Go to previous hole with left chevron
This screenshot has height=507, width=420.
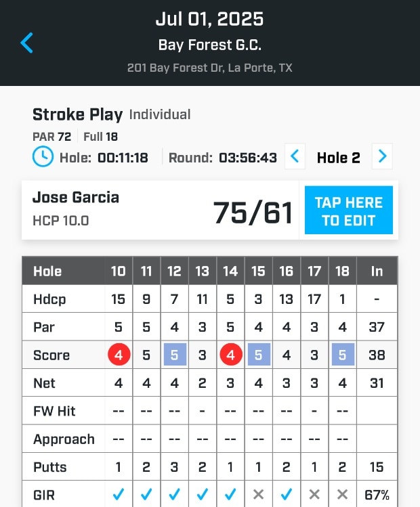(x=295, y=157)
